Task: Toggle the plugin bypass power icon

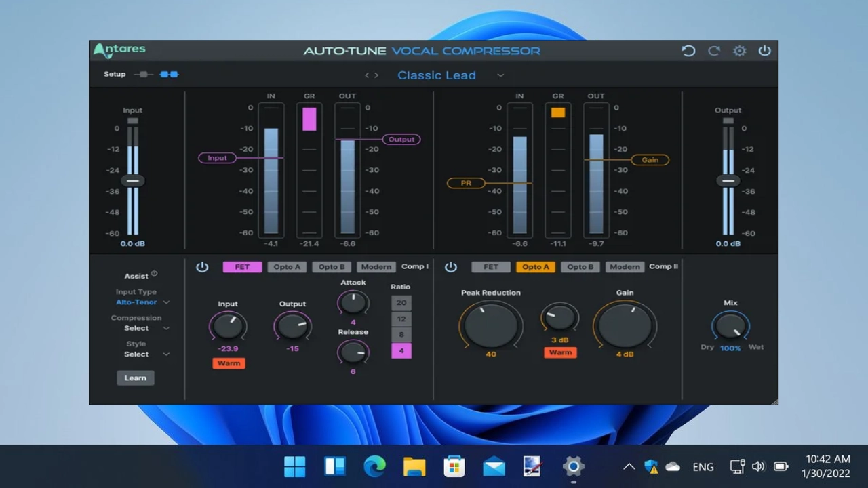Action: 764,51
